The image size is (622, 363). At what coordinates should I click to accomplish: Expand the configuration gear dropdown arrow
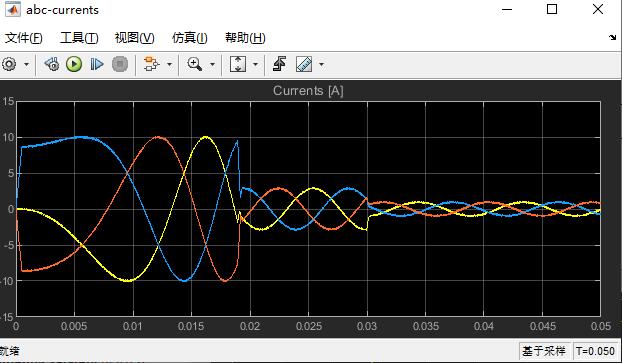tap(27, 64)
